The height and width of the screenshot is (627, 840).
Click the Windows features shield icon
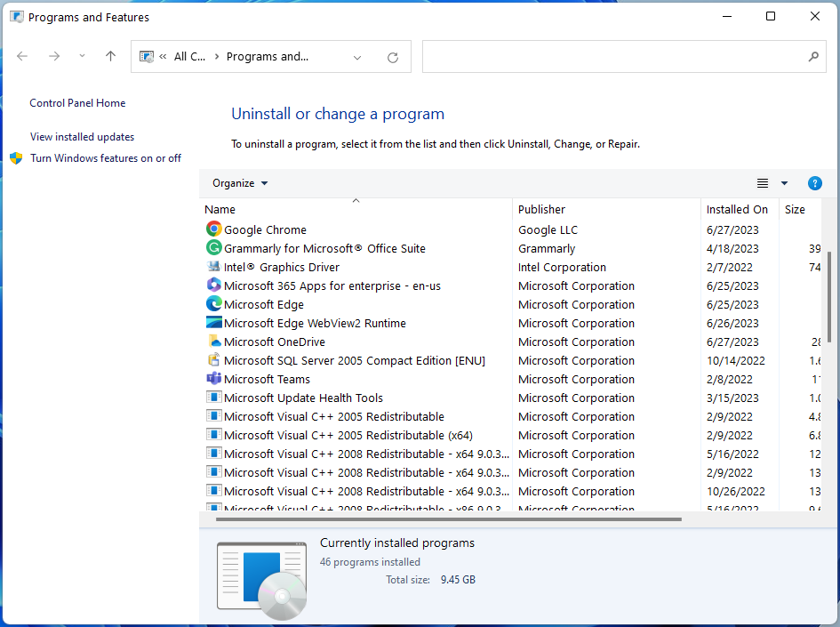(16, 158)
